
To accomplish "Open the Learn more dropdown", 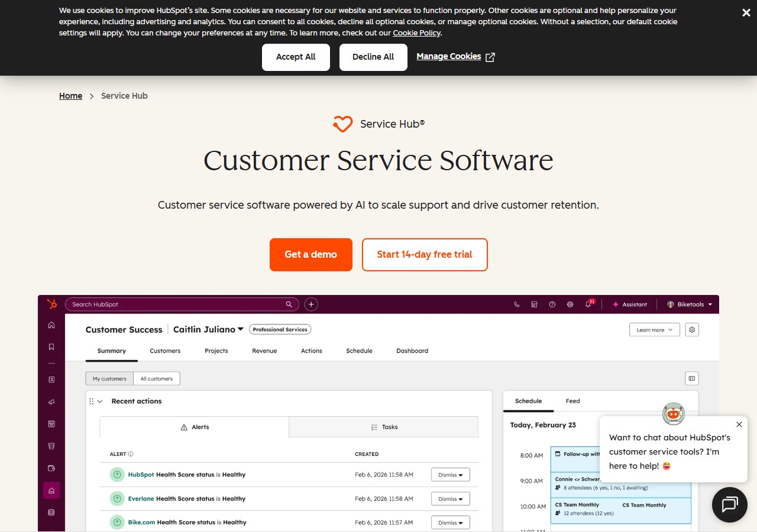I will (x=655, y=330).
